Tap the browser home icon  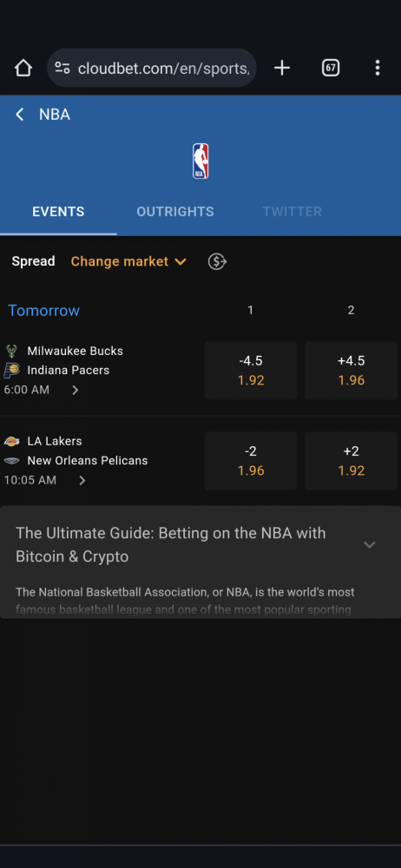(x=23, y=68)
